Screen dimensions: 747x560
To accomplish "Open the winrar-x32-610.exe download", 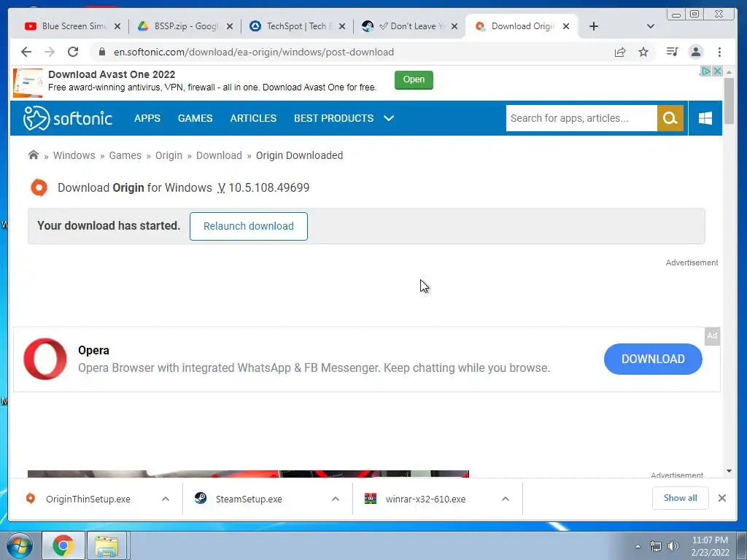I will click(425, 499).
